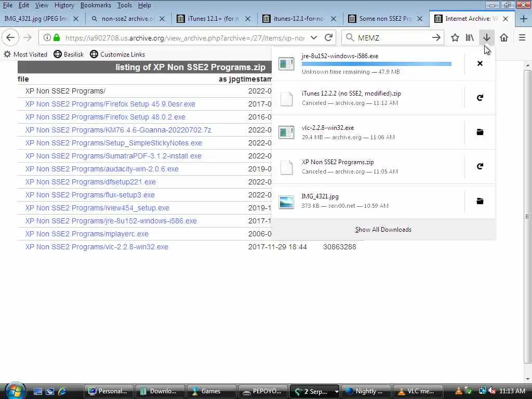Image resolution: width=532 pixels, height=399 pixels.
Task: Launch Internet Explorer from quick launch
Action: point(62,391)
